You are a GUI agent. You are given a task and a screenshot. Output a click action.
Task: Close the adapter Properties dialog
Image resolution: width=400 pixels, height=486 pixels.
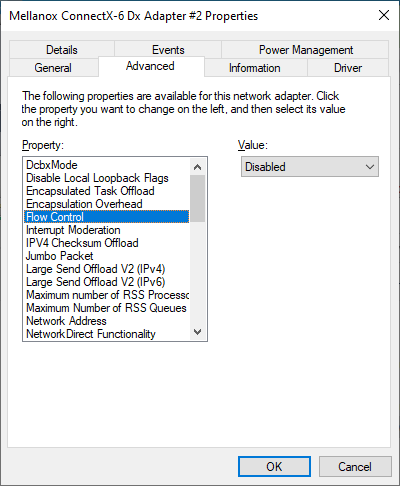(384, 15)
